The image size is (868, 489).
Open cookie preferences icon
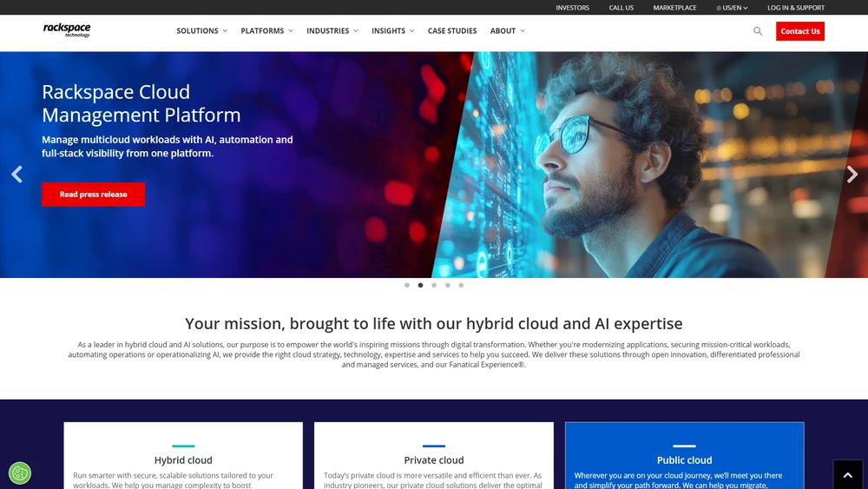coord(20,473)
